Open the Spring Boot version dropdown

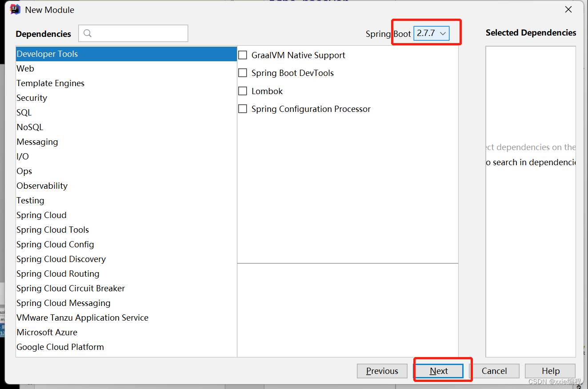pos(431,33)
